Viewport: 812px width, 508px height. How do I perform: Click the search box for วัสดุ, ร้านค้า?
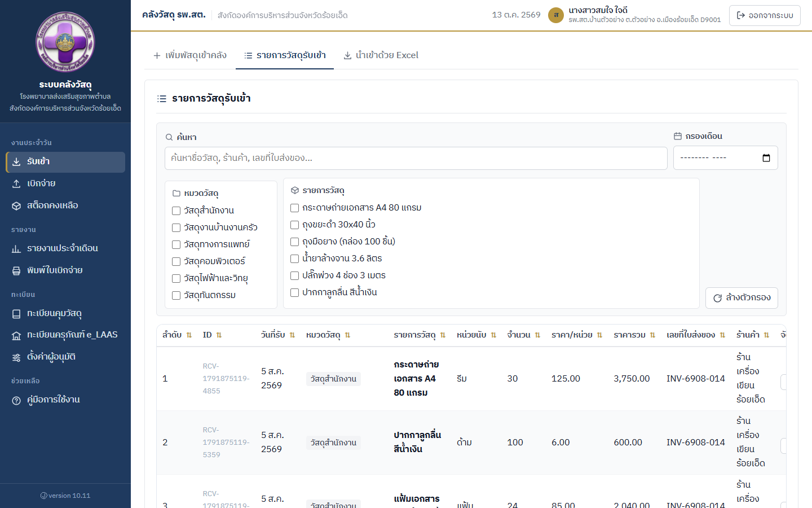416,159
